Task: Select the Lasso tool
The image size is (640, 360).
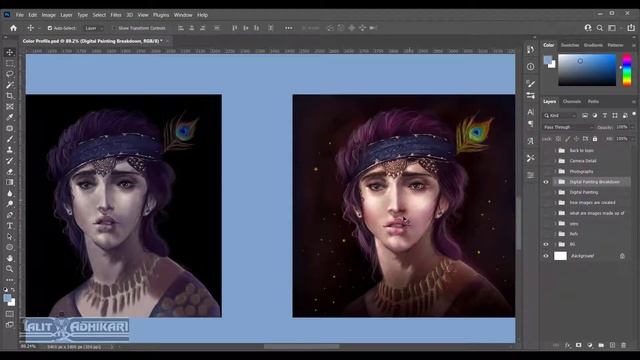Action: (x=10, y=74)
